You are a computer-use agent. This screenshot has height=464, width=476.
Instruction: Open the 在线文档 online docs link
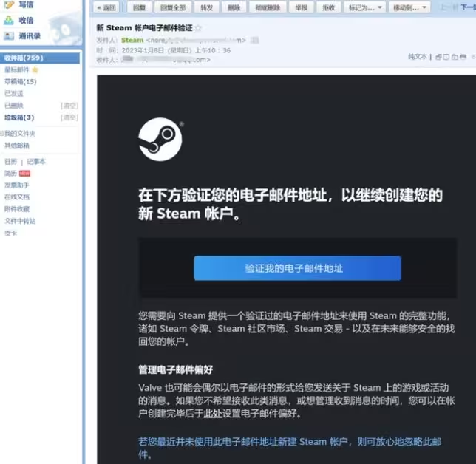pyautogui.click(x=17, y=197)
